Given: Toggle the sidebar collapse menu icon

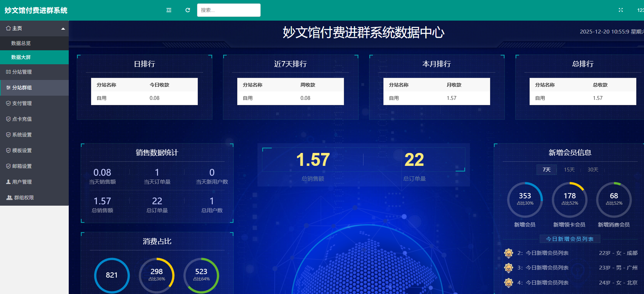Looking at the screenshot, I should pos(169,10).
